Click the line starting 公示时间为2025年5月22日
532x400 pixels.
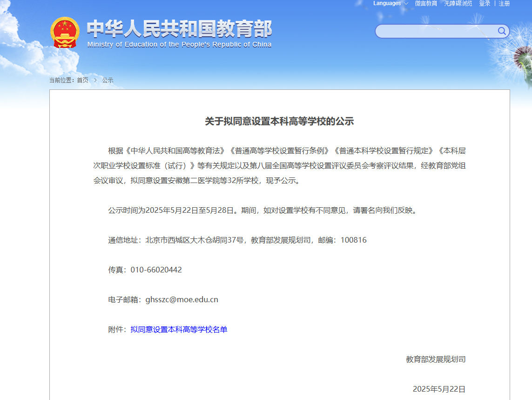click(263, 210)
